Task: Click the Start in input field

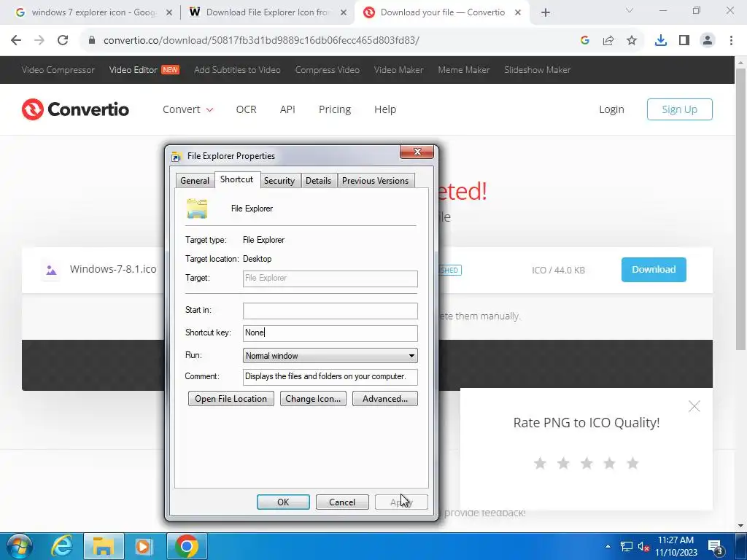Action: click(330, 311)
